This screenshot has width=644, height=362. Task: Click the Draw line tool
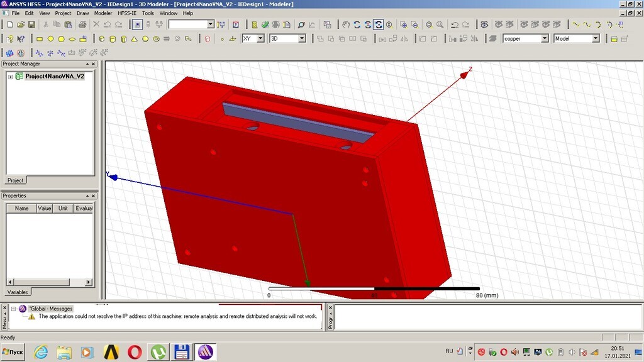click(576, 25)
